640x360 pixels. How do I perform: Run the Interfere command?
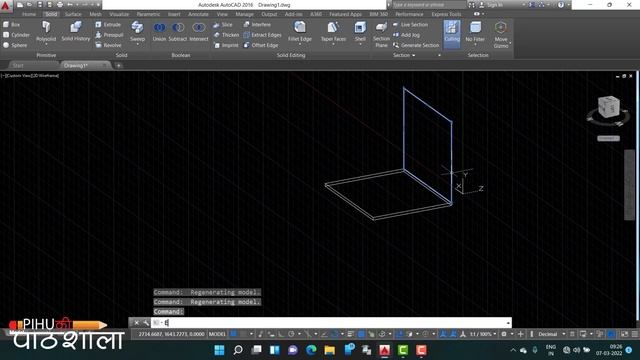257,24
